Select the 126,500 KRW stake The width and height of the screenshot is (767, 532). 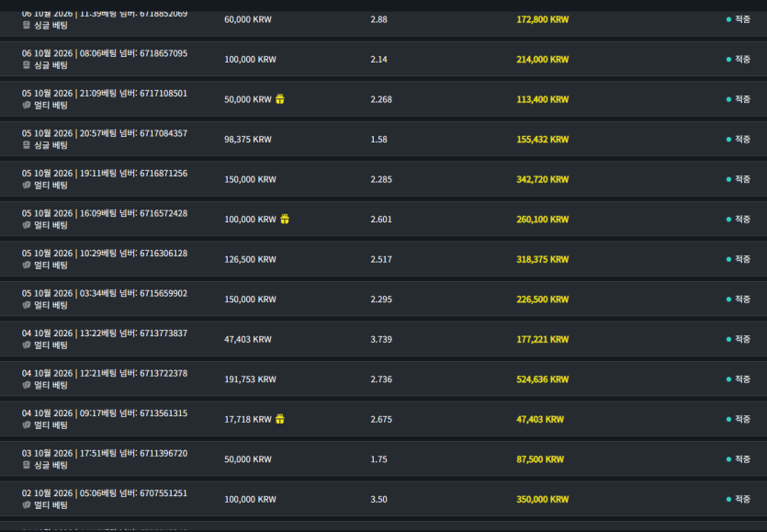pos(250,259)
